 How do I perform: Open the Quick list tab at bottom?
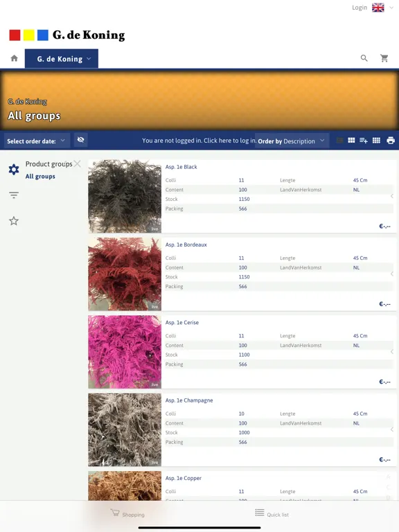(272, 514)
